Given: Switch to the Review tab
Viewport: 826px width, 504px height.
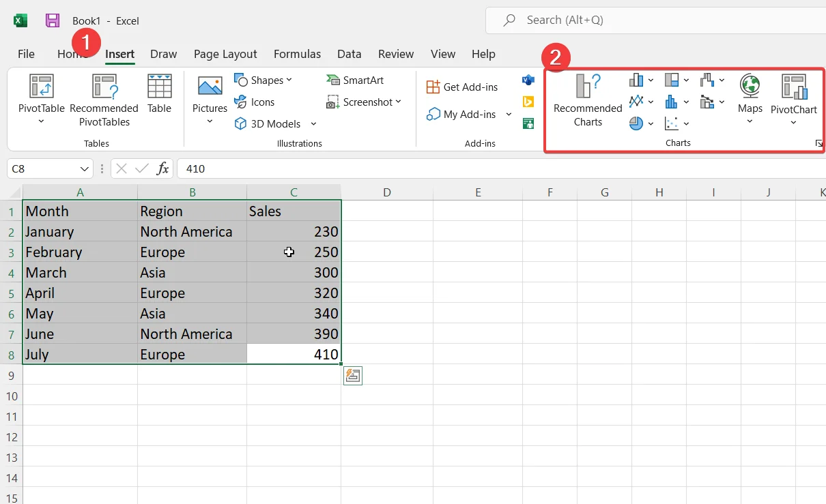Looking at the screenshot, I should (x=396, y=54).
